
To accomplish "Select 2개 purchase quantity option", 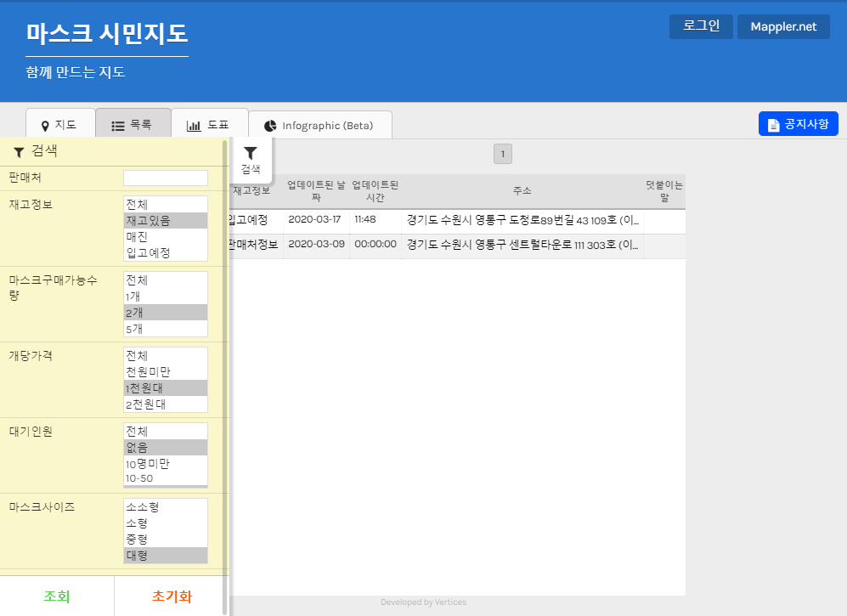I will tap(166, 313).
